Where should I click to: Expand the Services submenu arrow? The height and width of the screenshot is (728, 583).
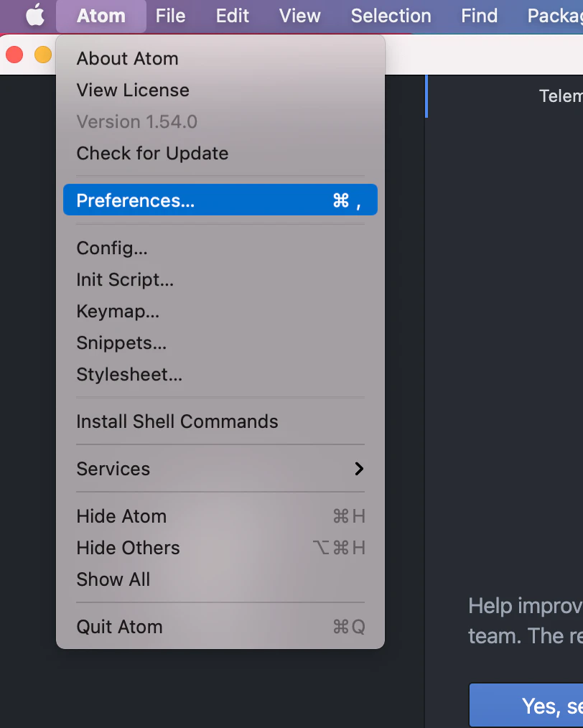click(x=359, y=469)
